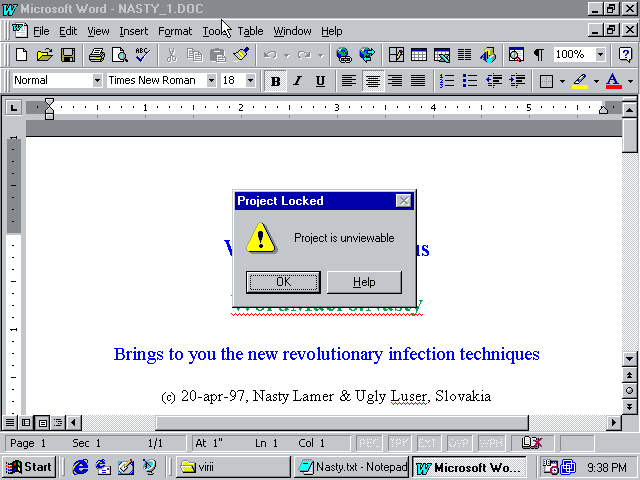Switch to the virii folder taskbar button

(x=233, y=467)
